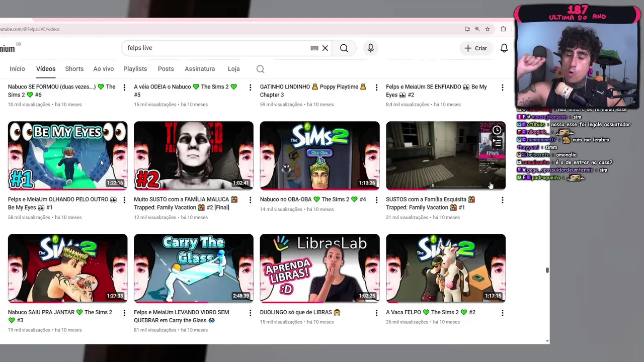Clear the search text with the X

pyautogui.click(x=325, y=48)
